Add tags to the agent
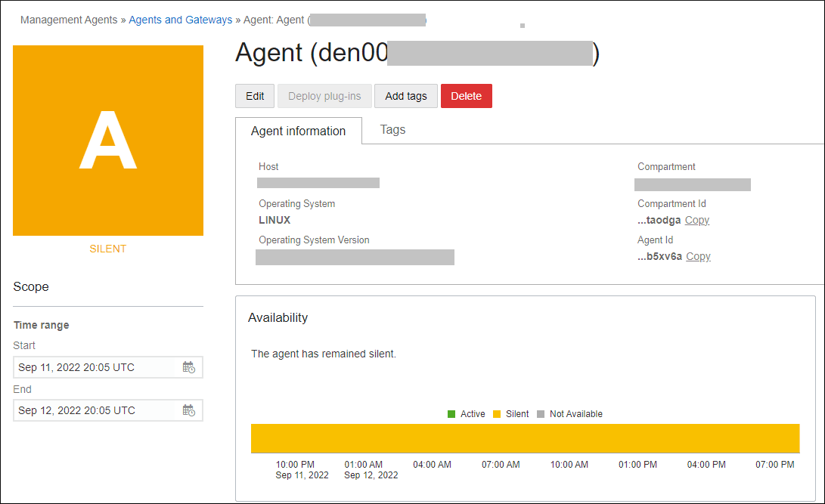 point(405,96)
